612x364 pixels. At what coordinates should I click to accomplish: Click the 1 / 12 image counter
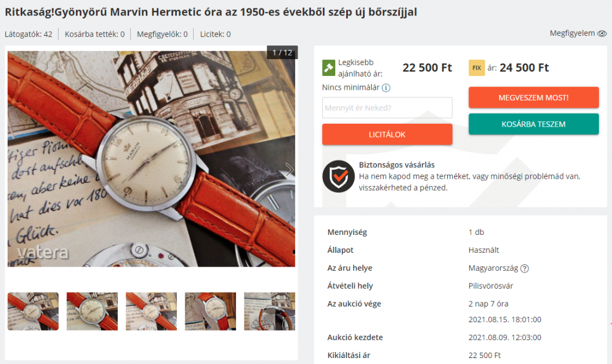point(282,53)
